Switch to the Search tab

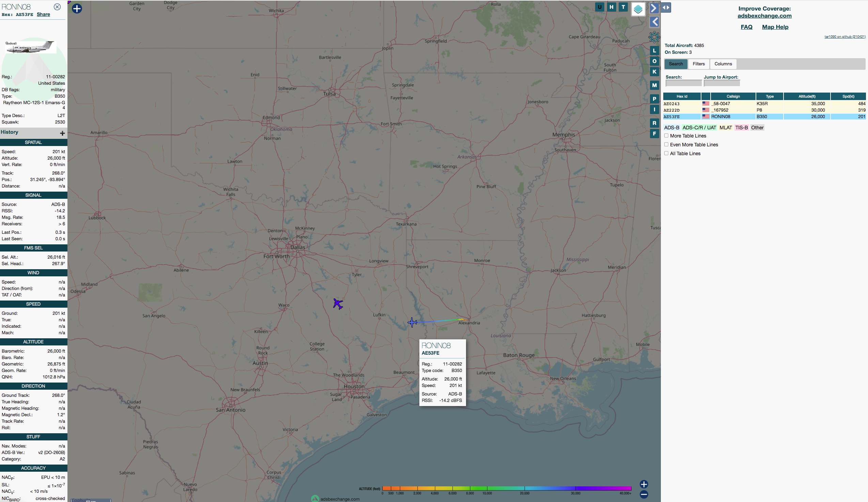click(x=676, y=64)
